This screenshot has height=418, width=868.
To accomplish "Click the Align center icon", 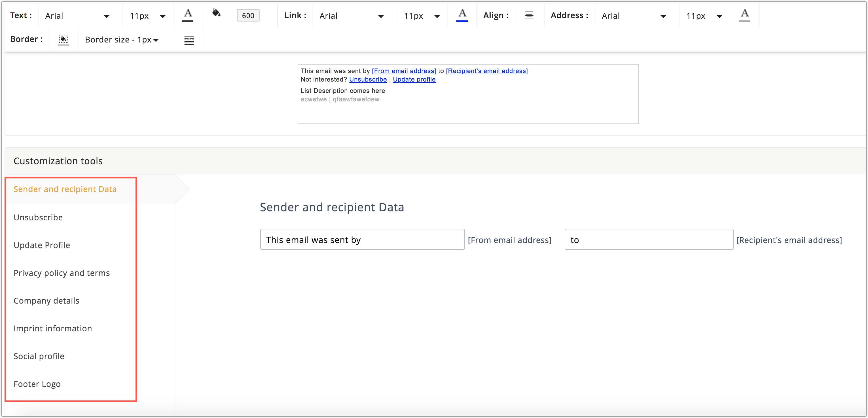I will pyautogui.click(x=529, y=15).
